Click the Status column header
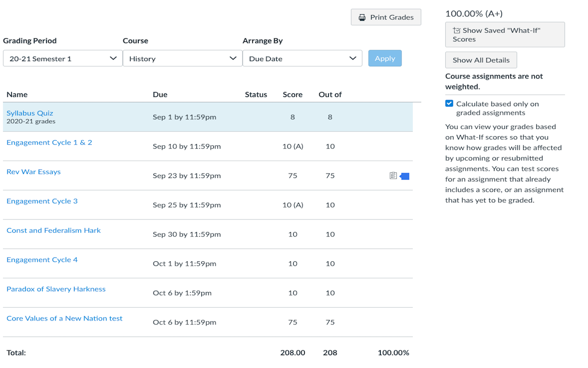The height and width of the screenshot is (368, 588). click(256, 95)
